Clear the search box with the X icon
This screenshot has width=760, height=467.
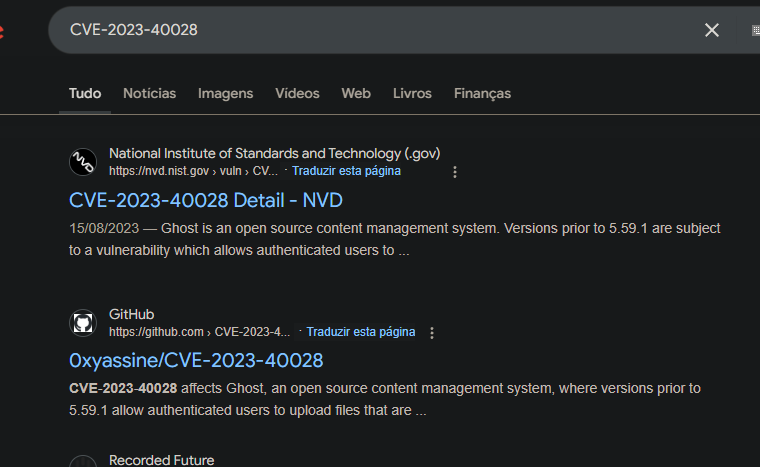pos(712,30)
